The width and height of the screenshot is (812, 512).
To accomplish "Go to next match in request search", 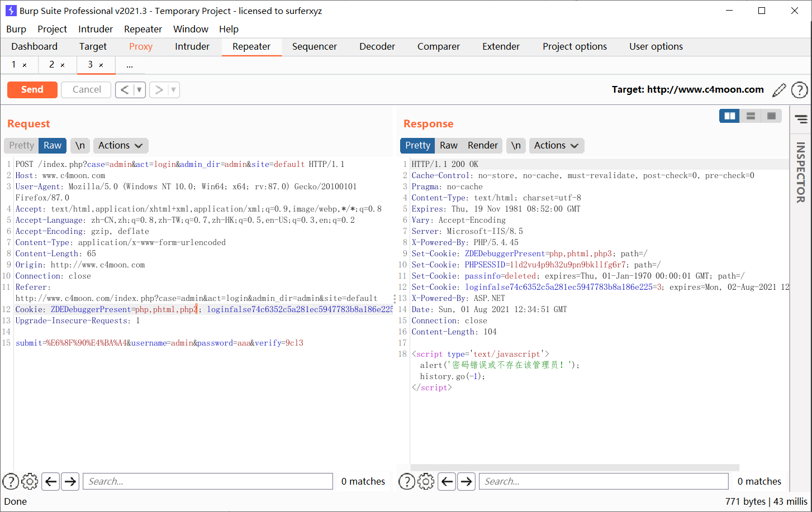I will (70, 481).
